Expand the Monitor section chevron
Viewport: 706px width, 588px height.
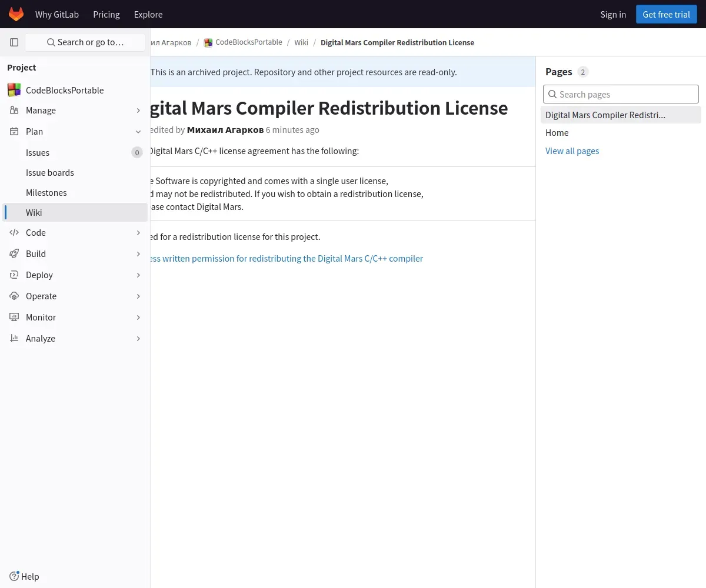pos(138,318)
